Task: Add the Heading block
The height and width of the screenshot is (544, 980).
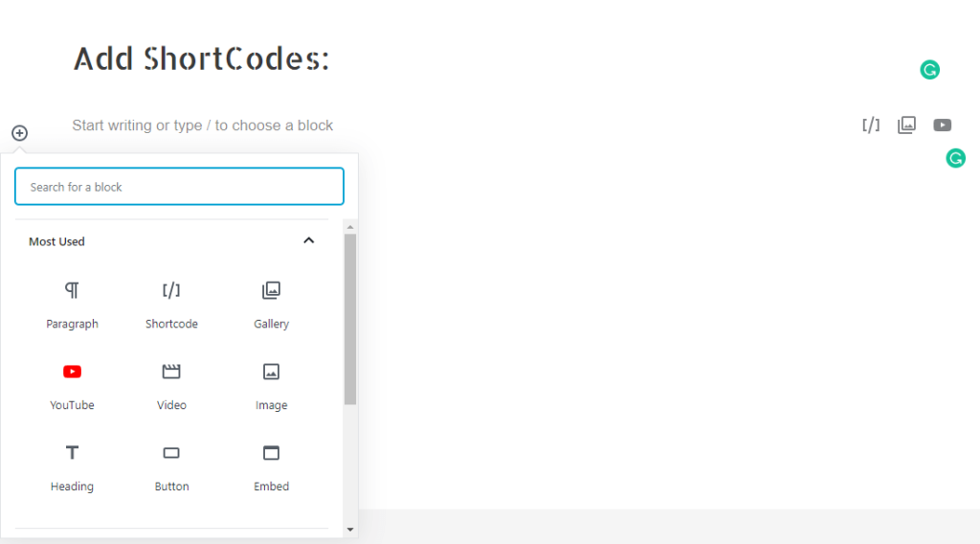Action: point(72,468)
